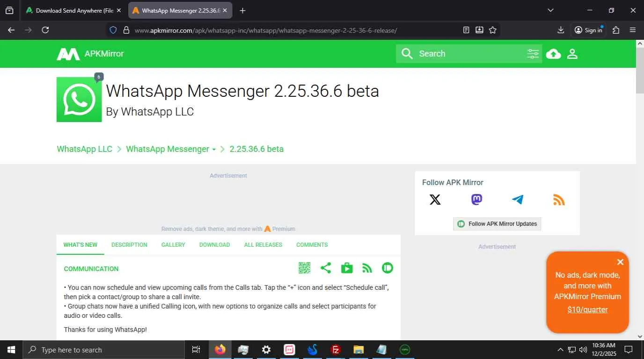Select the WhatsApp Messenger browser tab
The width and height of the screenshot is (644, 359).
click(x=181, y=10)
